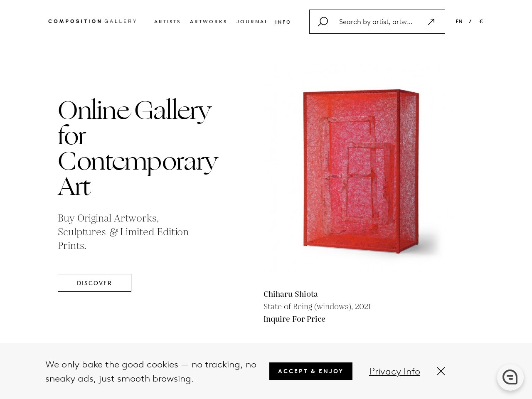Switch currency using the € symbol
Screen dimensions: 532x399
(x=481, y=22)
